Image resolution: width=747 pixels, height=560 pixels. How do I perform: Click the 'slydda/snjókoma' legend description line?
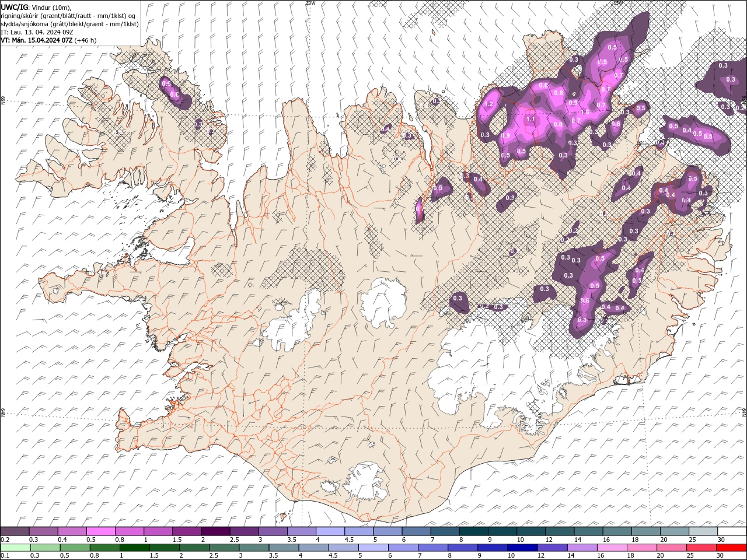click(69, 24)
